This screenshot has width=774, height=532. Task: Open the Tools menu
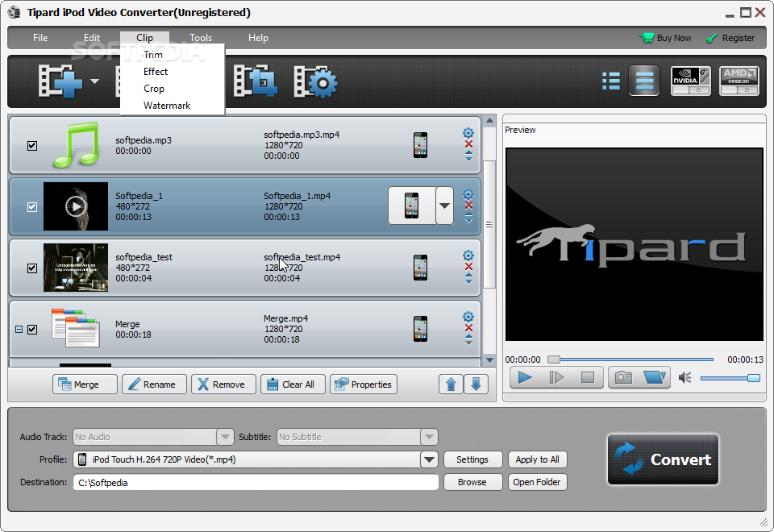201,38
